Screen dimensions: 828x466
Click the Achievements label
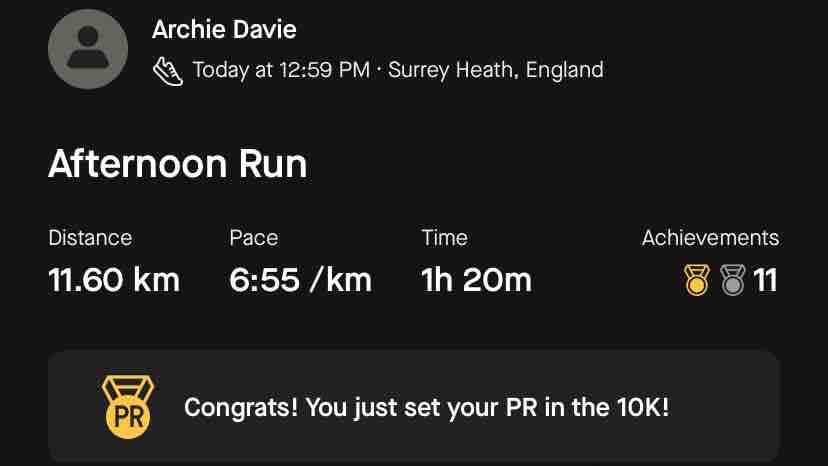click(x=710, y=238)
